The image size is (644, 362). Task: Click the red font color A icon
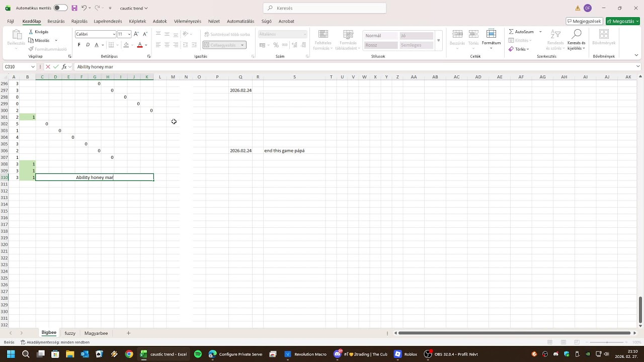tap(140, 45)
